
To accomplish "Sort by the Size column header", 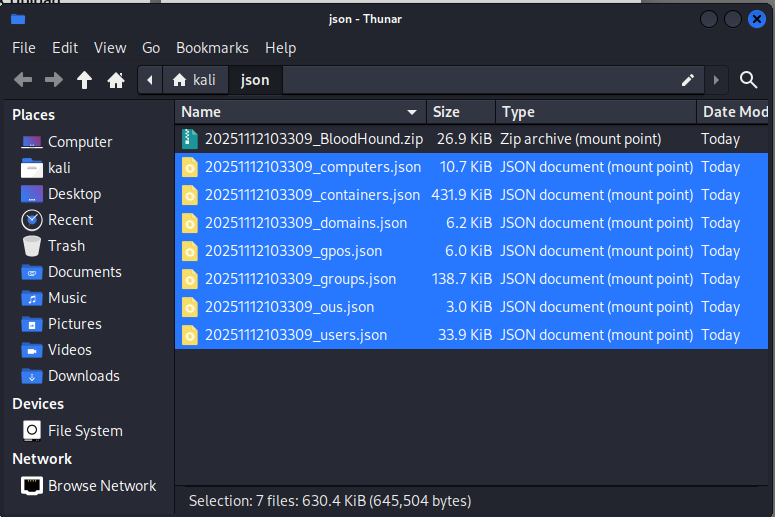I will point(461,112).
